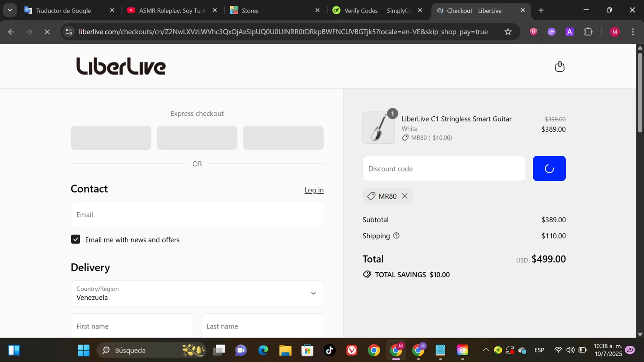Screen dimensions: 644x362
Task: Open the uBlock shield extension
Action: coord(533,31)
